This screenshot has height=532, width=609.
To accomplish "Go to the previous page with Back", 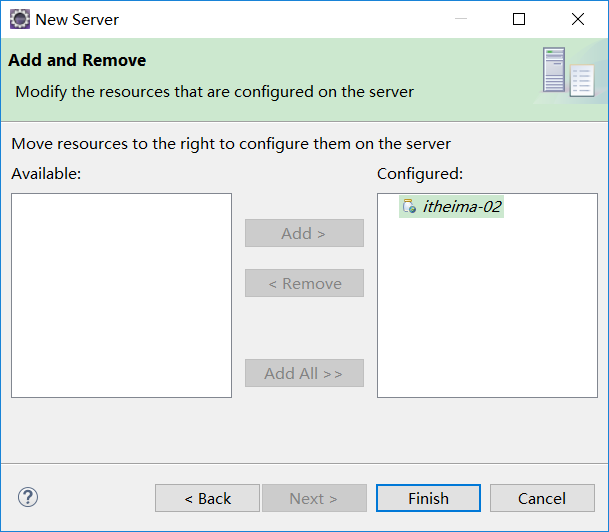I will pos(207,498).
